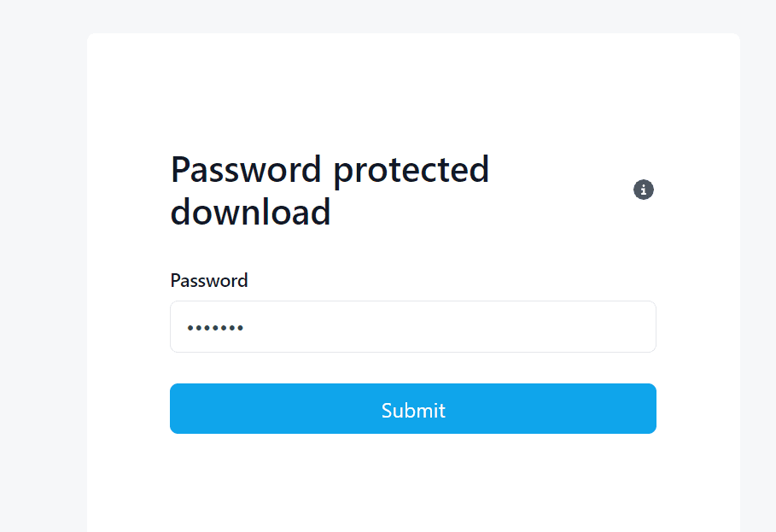Select the field containing password dots
The image size is (776, 532).
click(413, 327)
